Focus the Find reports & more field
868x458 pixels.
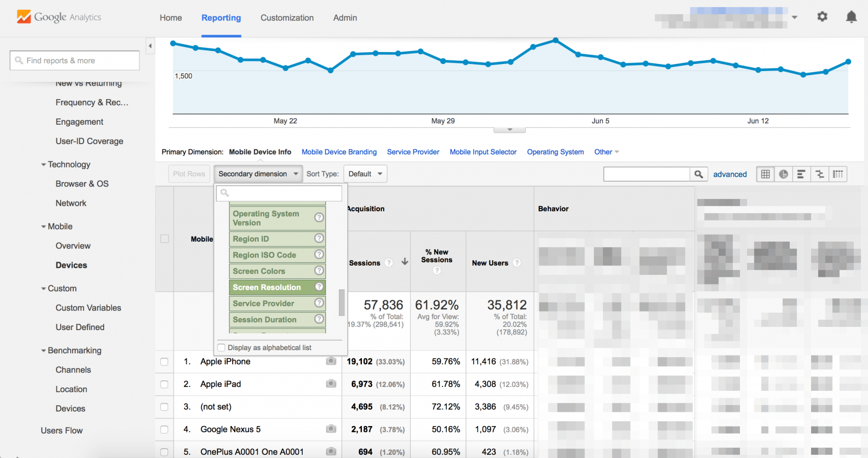[x=75, y=60]
